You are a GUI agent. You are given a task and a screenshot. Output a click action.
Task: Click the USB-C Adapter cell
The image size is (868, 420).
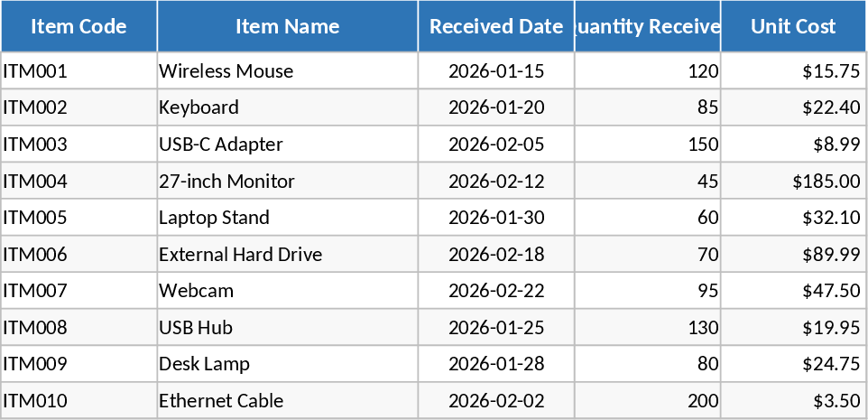287,145
